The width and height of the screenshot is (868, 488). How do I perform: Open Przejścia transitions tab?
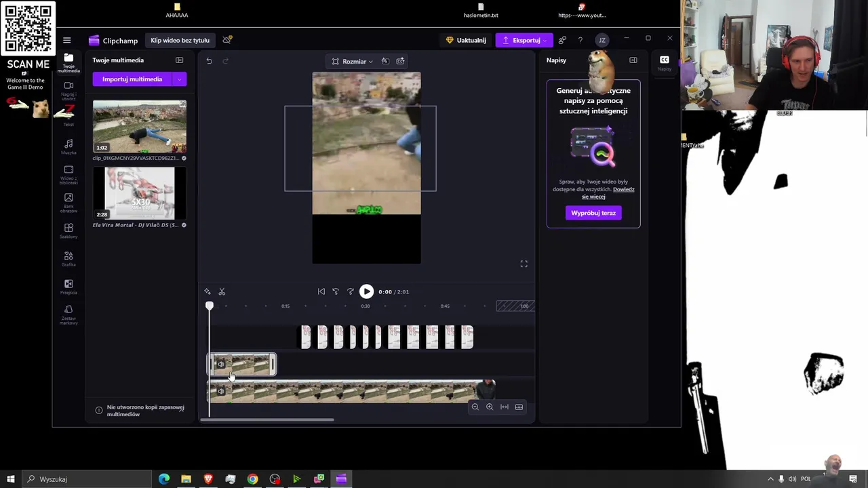pos(68,287)
